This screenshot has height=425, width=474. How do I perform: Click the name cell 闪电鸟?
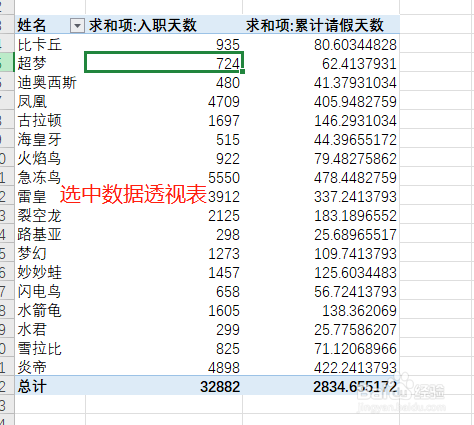click(50, 291)
